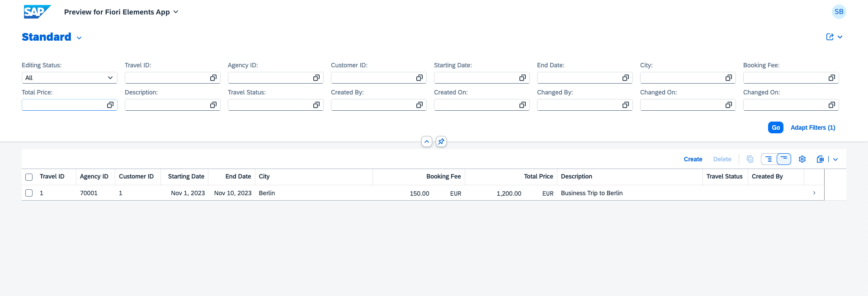Click the city cell "Berlin"
The image size is (868, 296).
(267, 193)
